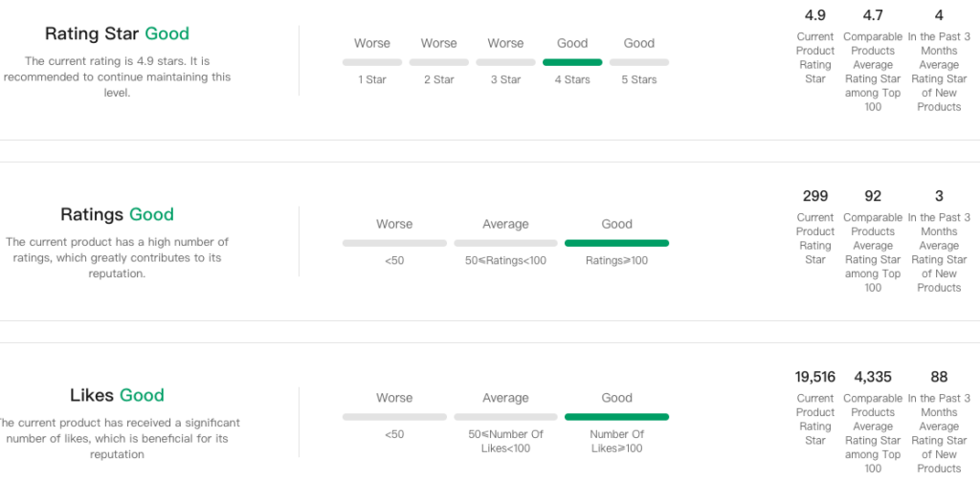Click the Ratings Good heading
The width and height of the screenshot is (980, 481).
click(117, 214)
